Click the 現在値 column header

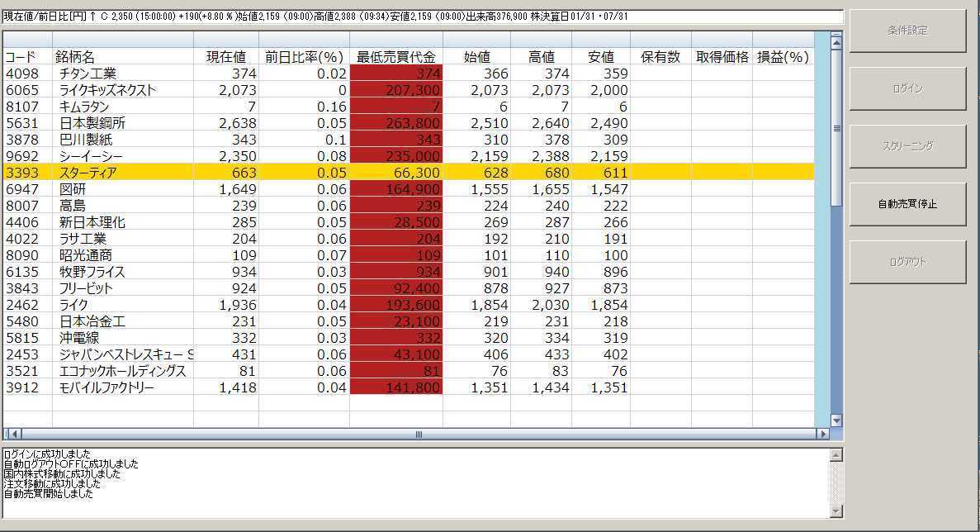click(x=226, y=57)
